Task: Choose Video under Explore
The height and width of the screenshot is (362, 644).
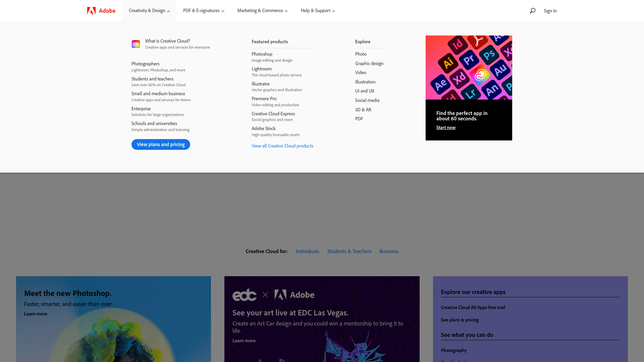Action: (x=361, y=72)
